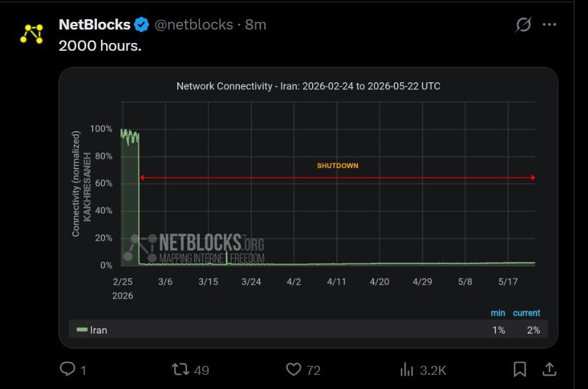
Task: Click the SHUTDOWN label on the chart
Action: [337, 166]
